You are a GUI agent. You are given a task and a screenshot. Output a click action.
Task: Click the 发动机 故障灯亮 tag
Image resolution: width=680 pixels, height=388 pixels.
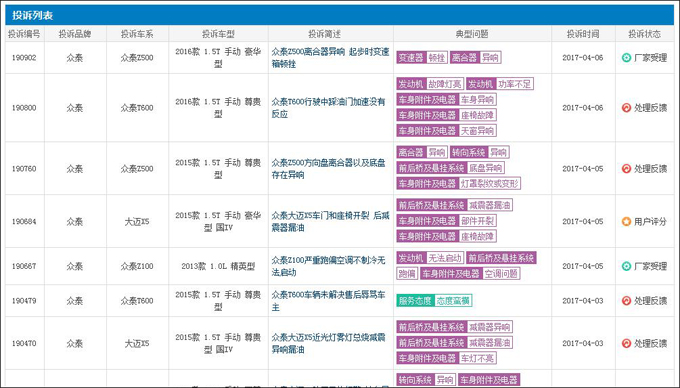pos(430,84)
